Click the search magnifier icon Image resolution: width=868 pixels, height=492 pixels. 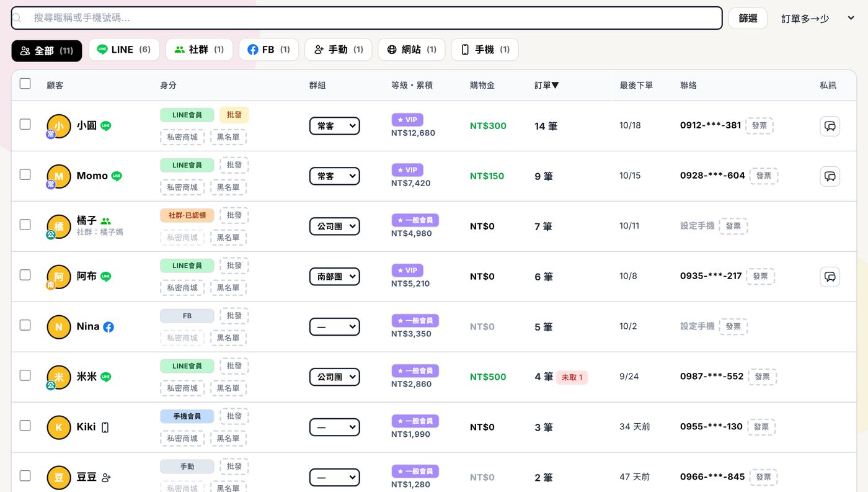pos(17,18)
